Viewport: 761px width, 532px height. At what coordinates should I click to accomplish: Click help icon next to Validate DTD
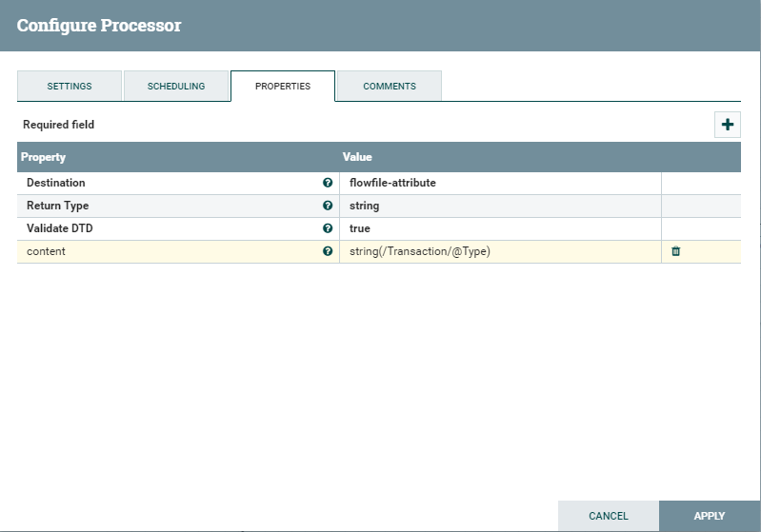(328, 228)
